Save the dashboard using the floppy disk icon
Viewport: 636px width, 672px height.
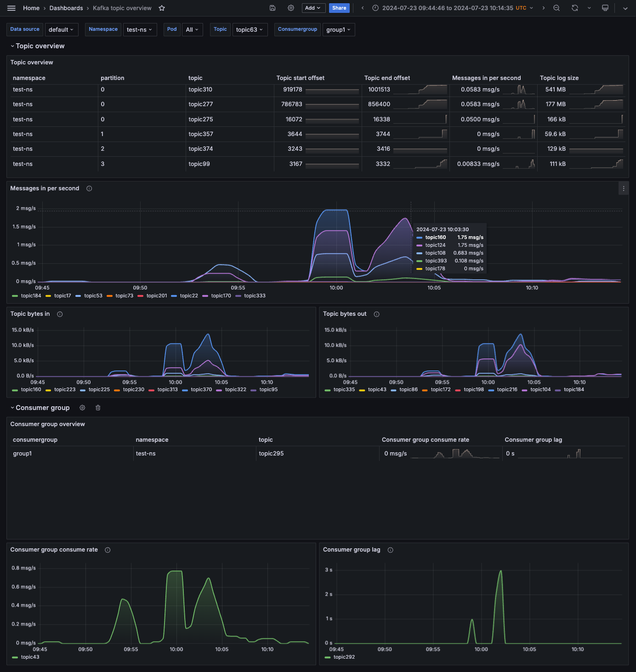tap(273, 8)
